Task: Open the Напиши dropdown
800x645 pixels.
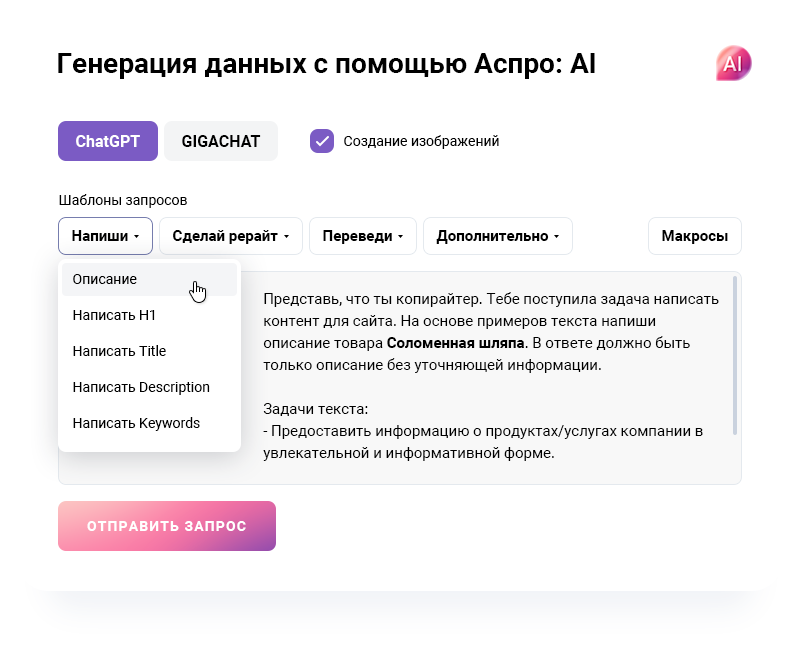Action: [x=103, y=236]
